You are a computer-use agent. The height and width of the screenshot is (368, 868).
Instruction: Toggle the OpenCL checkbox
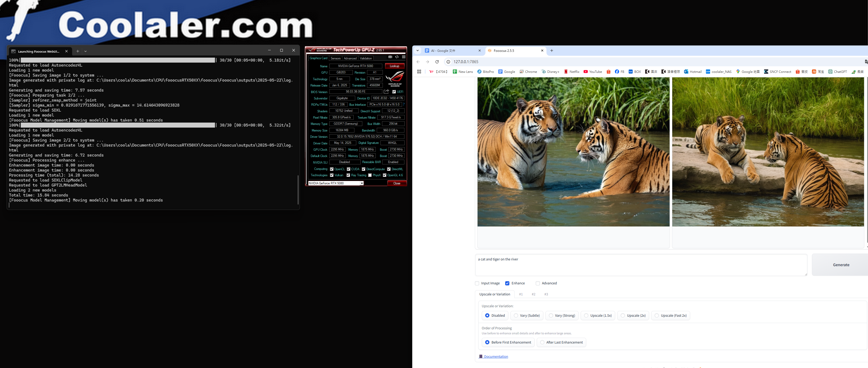point(332,169)
